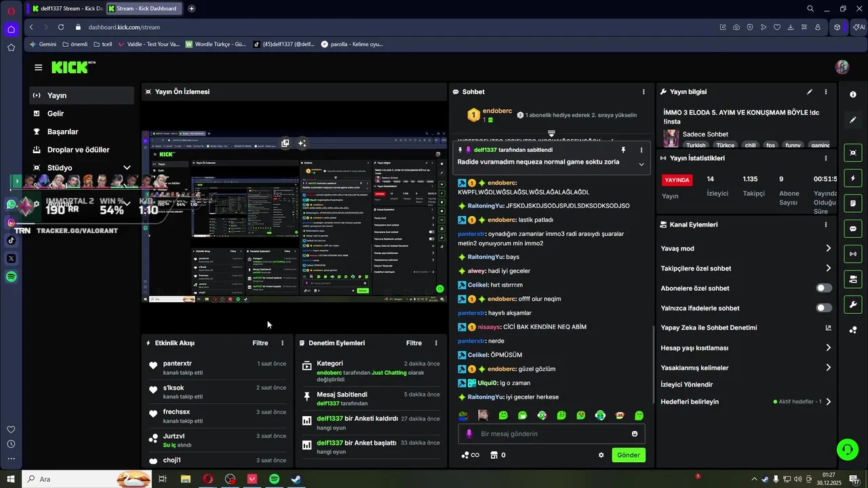The width and height of the screenshot is (868, 488).
Task: Open the green headset support button
Action: coord(846,449)
